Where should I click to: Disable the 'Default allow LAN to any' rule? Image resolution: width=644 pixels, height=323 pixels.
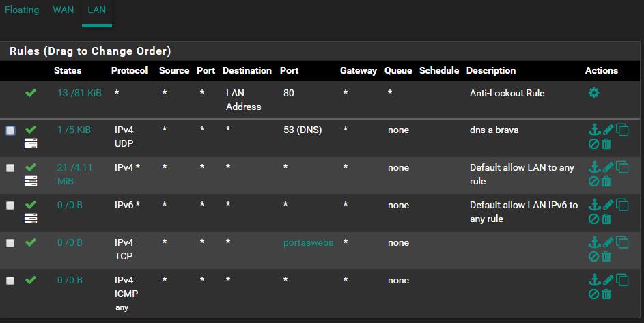(x=593, y=182)
